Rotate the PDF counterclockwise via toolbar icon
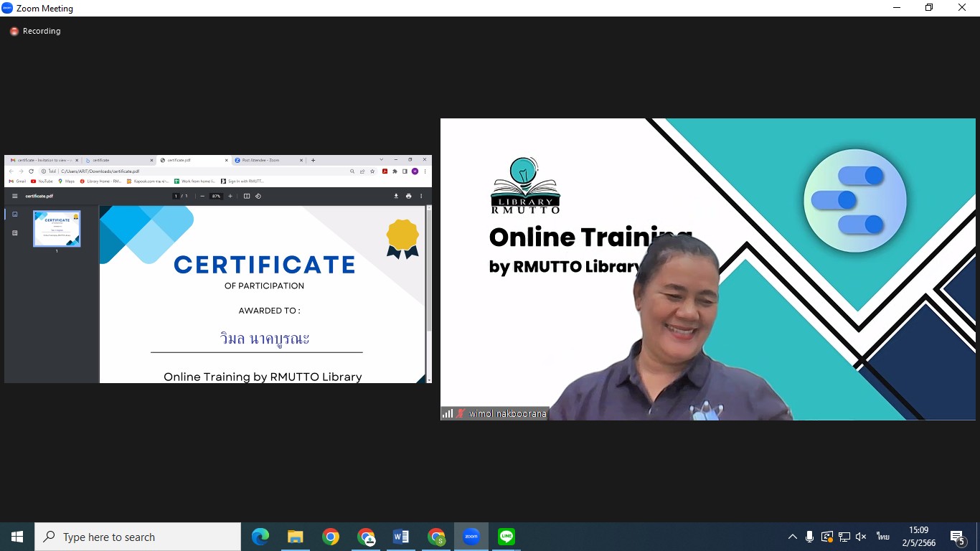Screen dimensions: 980x551 pos(258,196)
